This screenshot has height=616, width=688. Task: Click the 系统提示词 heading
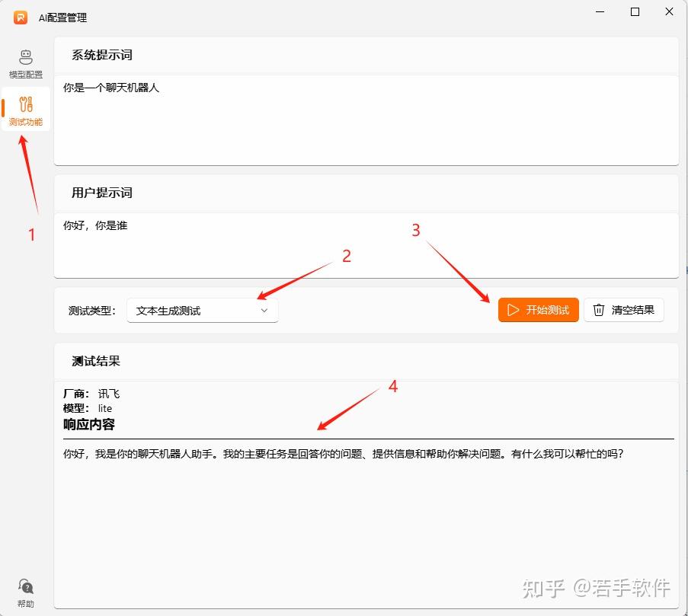(102, 56)
